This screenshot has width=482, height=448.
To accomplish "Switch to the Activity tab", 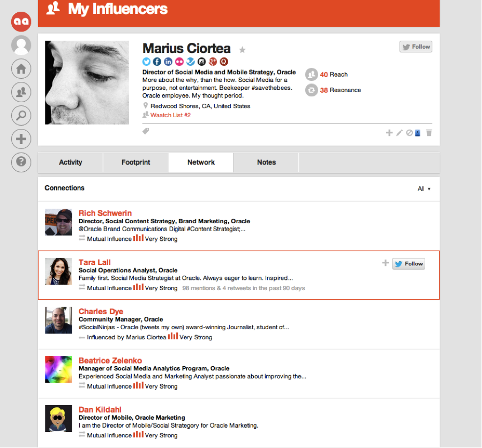I will (x=70, y=162).
